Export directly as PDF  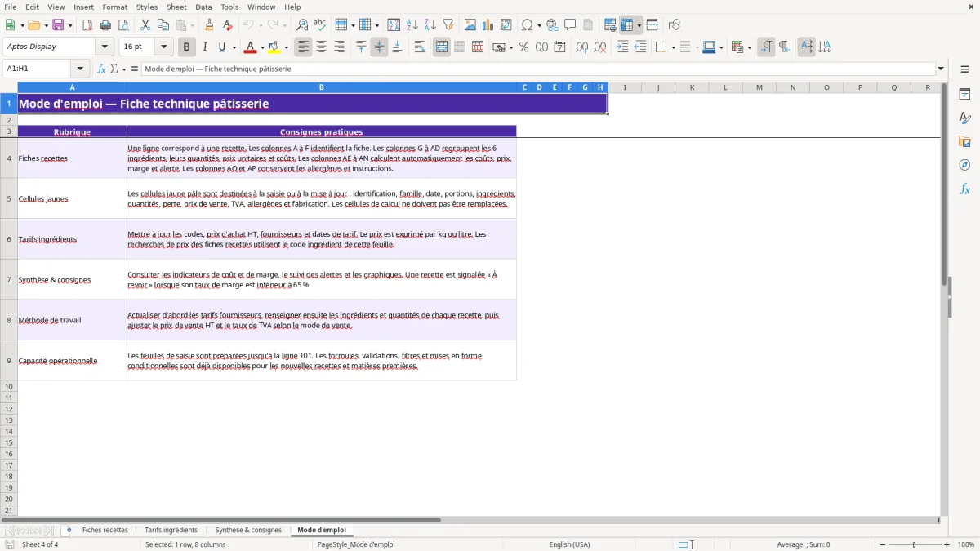tap(87, 25)
